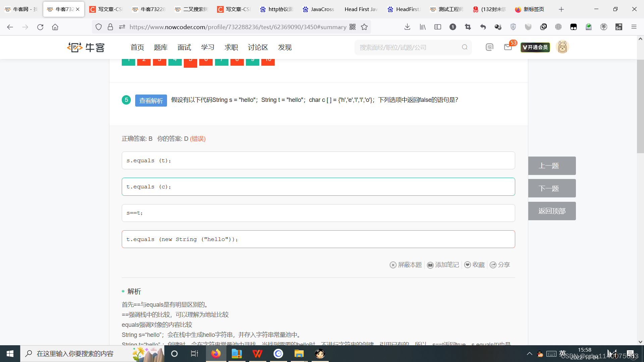Open the 学习 navigation item

(x=208, y=47)
